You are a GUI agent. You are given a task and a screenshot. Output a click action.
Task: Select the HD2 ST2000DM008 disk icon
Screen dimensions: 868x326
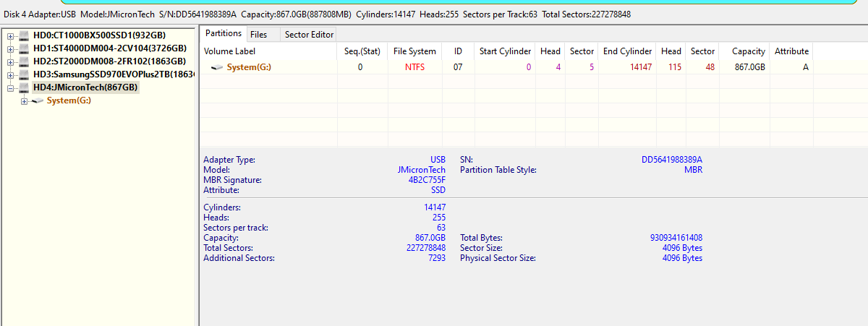25,61
